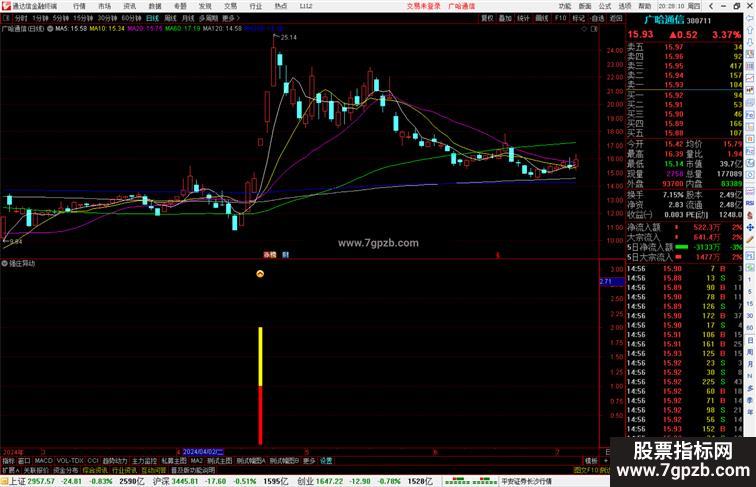This screenshot has width=756, height=487.
Task: Open the 公式 menu
Action: (x=605, y=6)
